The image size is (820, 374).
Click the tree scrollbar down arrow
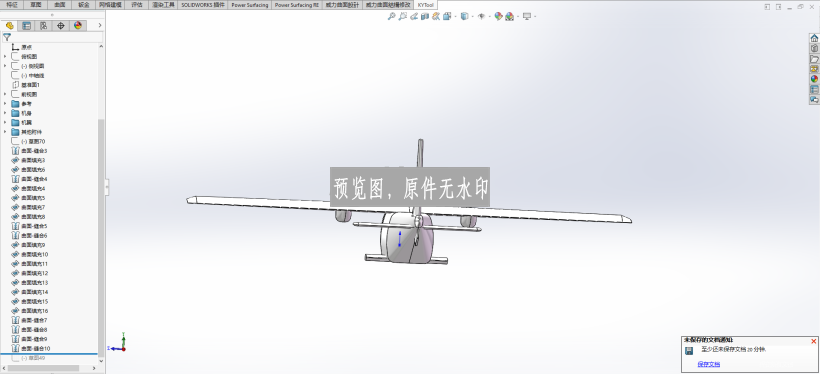pyautogui.click(x=101, y=360)
